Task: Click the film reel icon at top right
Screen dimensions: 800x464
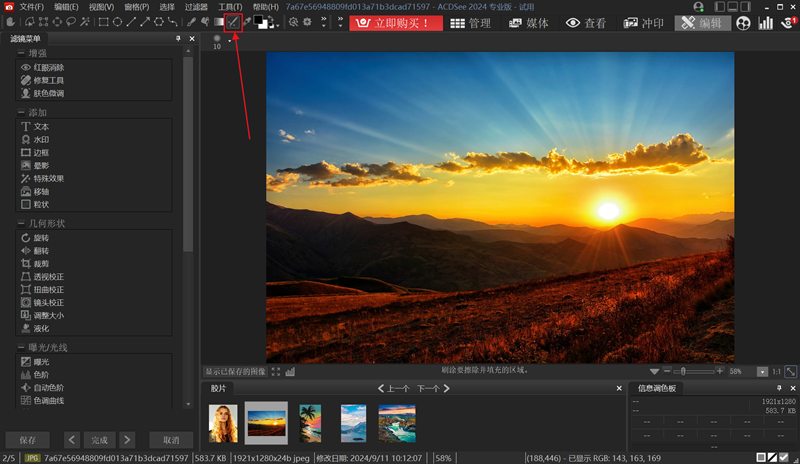Action: point(743,23)
